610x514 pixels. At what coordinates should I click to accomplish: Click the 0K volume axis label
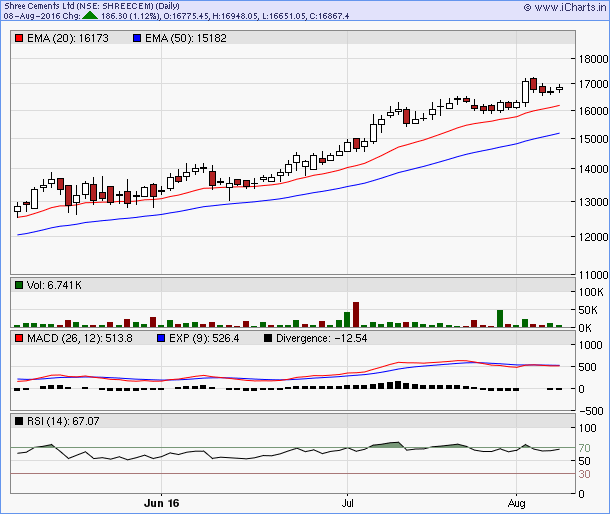pyautogui.click(x=585, y=328)
